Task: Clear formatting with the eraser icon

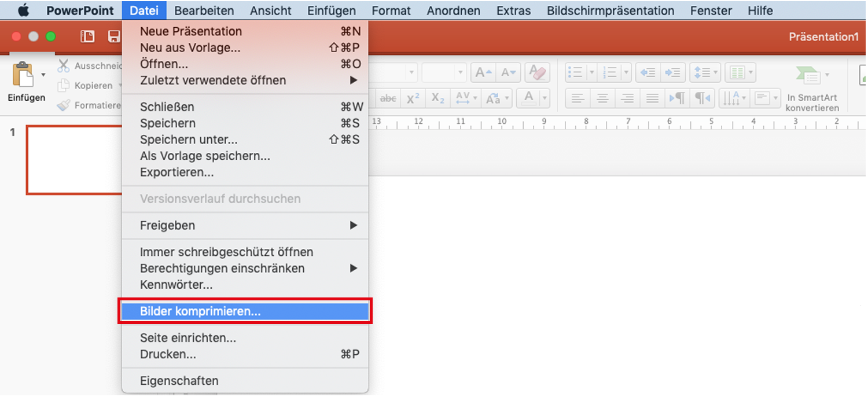Action: (x=537, y=73)
